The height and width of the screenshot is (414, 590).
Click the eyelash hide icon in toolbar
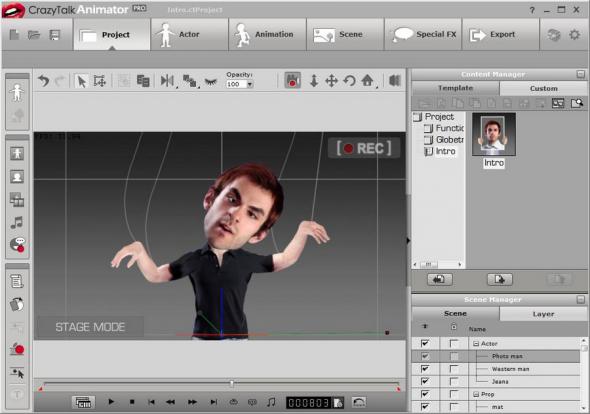pyautogui.click(x=211, y=81)
